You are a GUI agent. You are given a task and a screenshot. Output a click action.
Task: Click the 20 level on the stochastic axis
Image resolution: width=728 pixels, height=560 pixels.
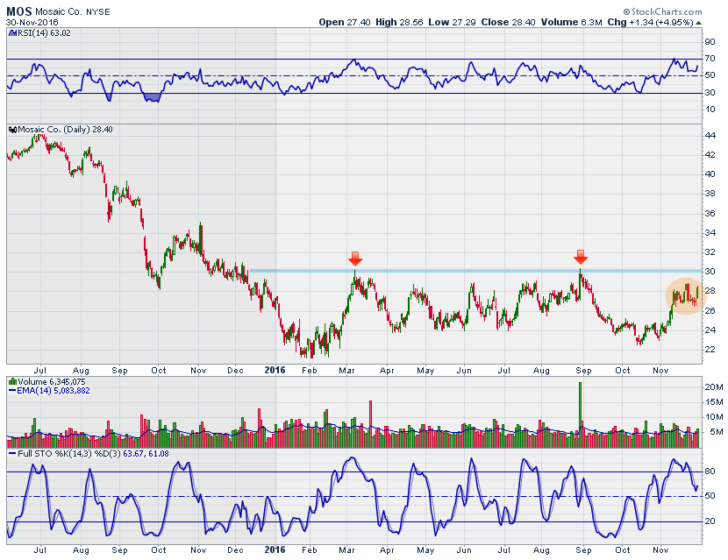click(710, 521)
